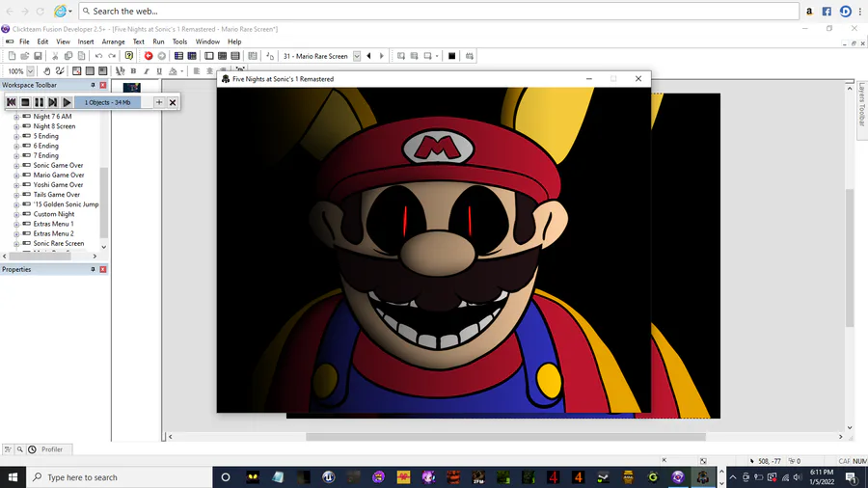Select Mario Game Over frame in tree
The width and height of the screenshot is (868, 488).
tap(59, 175)
